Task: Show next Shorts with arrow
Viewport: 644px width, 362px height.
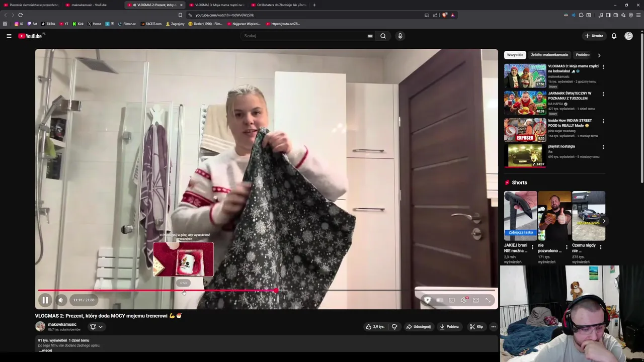Action: (604, 221)
